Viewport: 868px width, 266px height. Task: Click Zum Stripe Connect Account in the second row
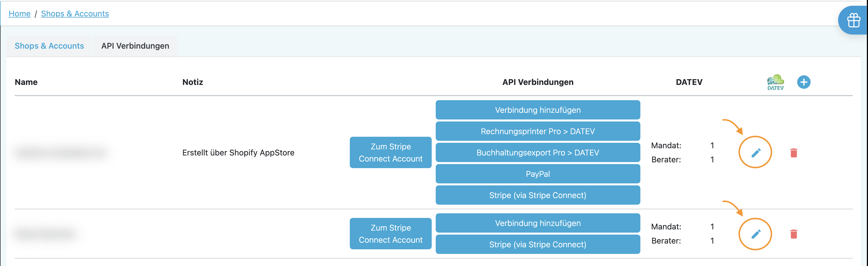tap(390, 233)
